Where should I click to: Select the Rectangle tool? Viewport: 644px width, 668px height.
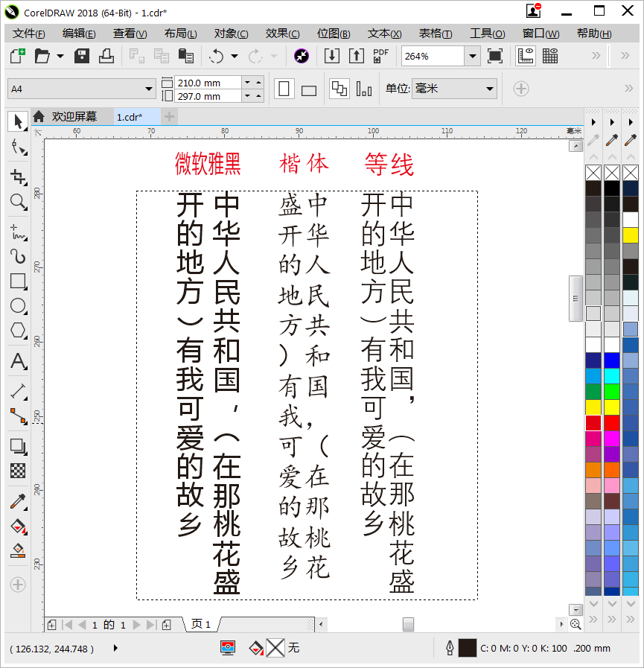pos(18,281)
